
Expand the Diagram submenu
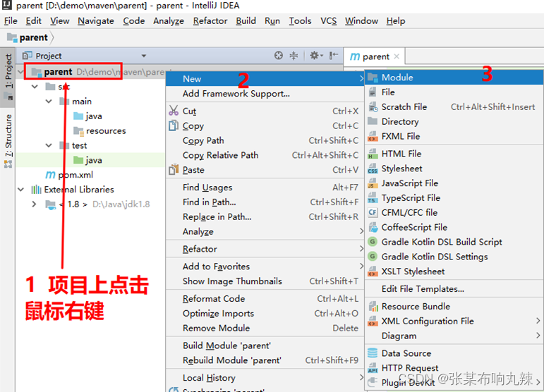click(538, 336)
